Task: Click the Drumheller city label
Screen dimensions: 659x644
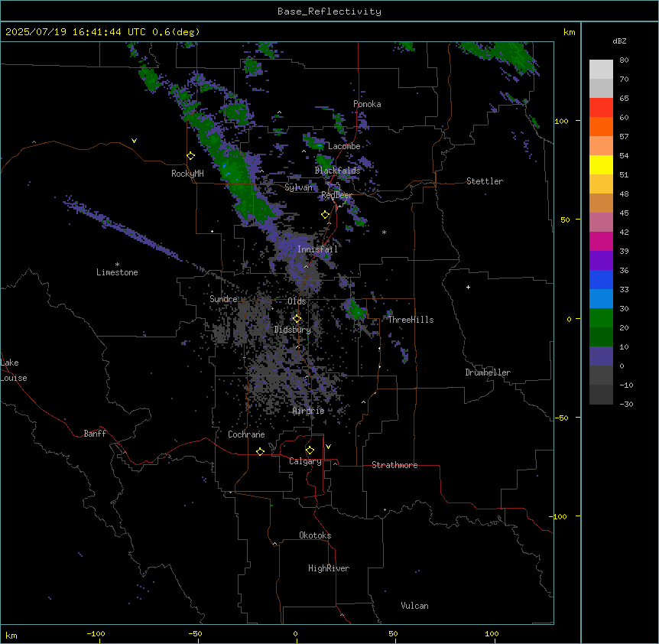Action: click(488, 372)
